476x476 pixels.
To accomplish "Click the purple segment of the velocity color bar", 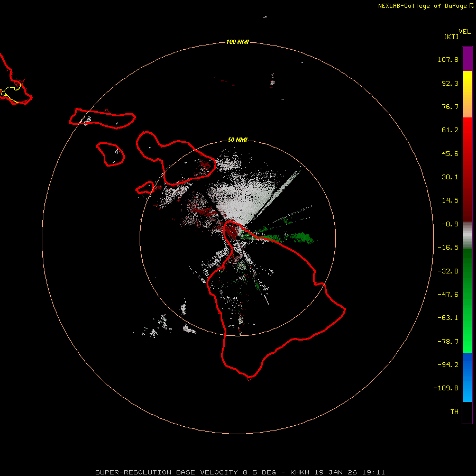I will tap(467, 59).
